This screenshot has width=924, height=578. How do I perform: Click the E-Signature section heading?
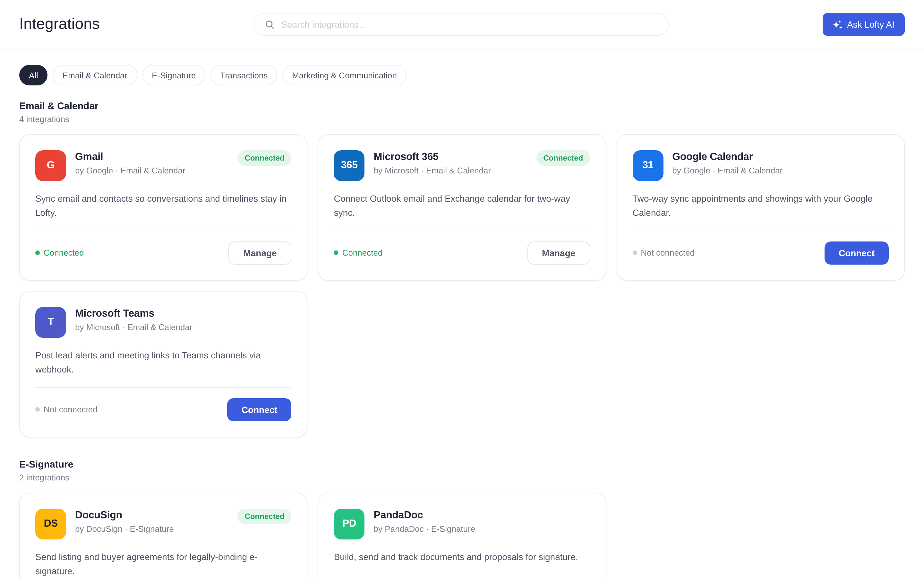[x=46, y=464]
